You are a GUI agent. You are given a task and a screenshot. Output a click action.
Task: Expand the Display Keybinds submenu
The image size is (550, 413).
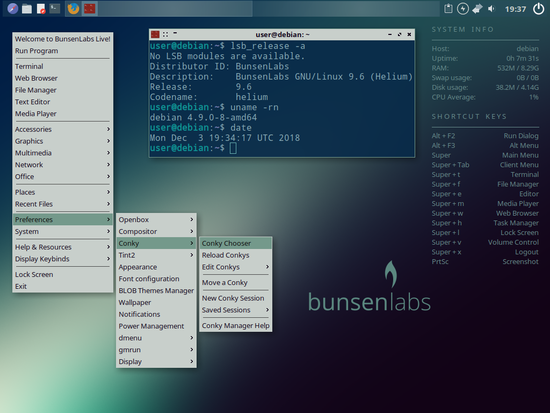[x=62, y=259]
